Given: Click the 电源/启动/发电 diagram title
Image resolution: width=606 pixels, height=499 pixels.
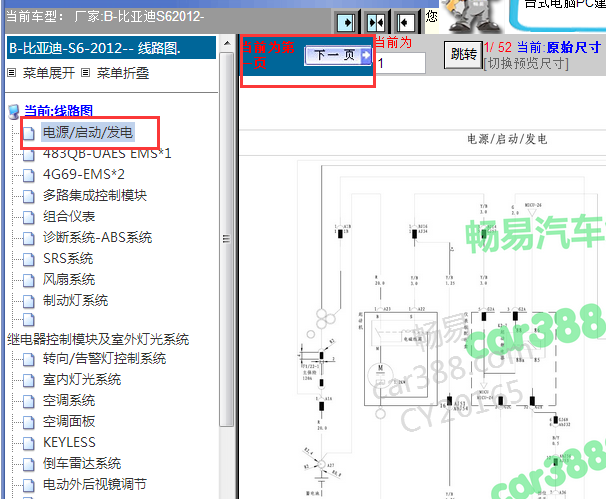Looking at the screenshot, I should [x=507, y=139].
